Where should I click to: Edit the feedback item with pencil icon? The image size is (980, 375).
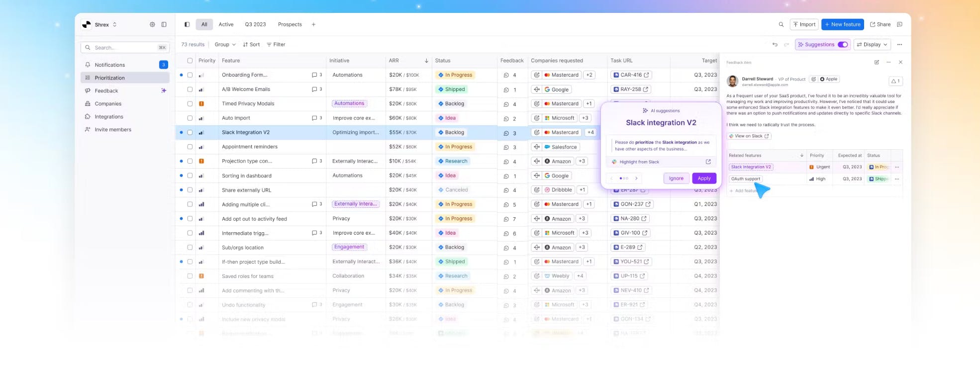tap(877, 62)
